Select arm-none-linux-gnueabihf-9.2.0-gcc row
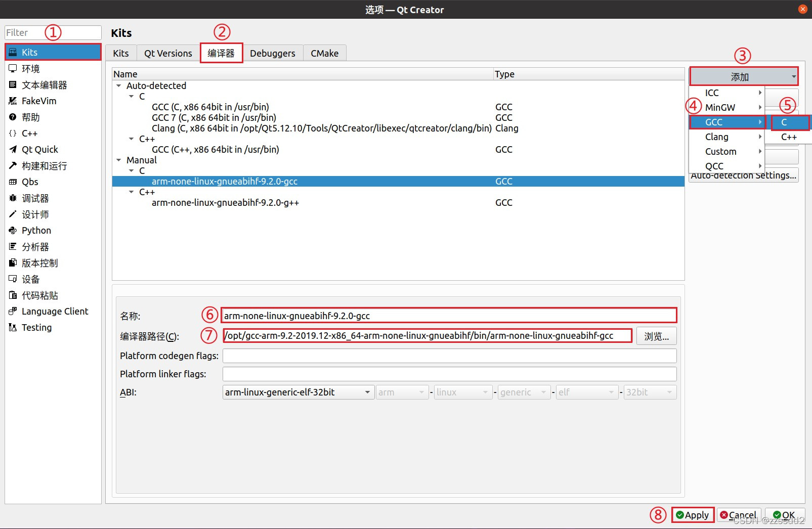Viewport: 812px width, 529px height. (398, 181)
